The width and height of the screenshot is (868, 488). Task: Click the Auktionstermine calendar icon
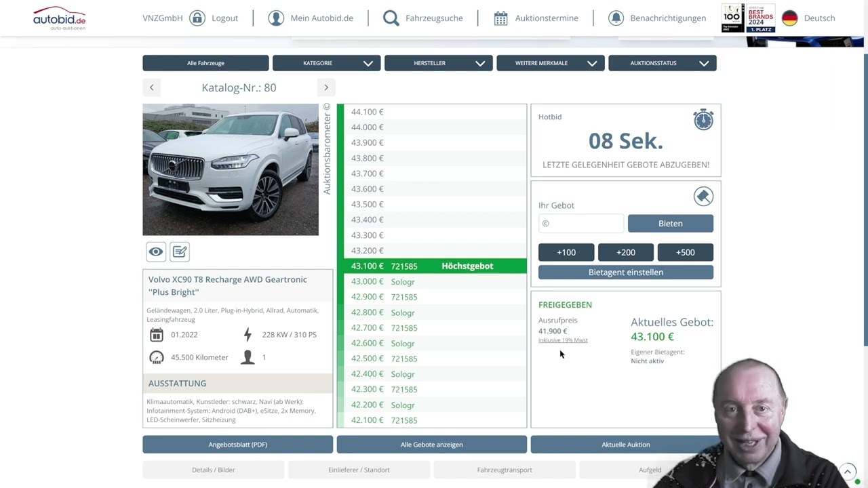pyautogui.click(x=500, y=18)
